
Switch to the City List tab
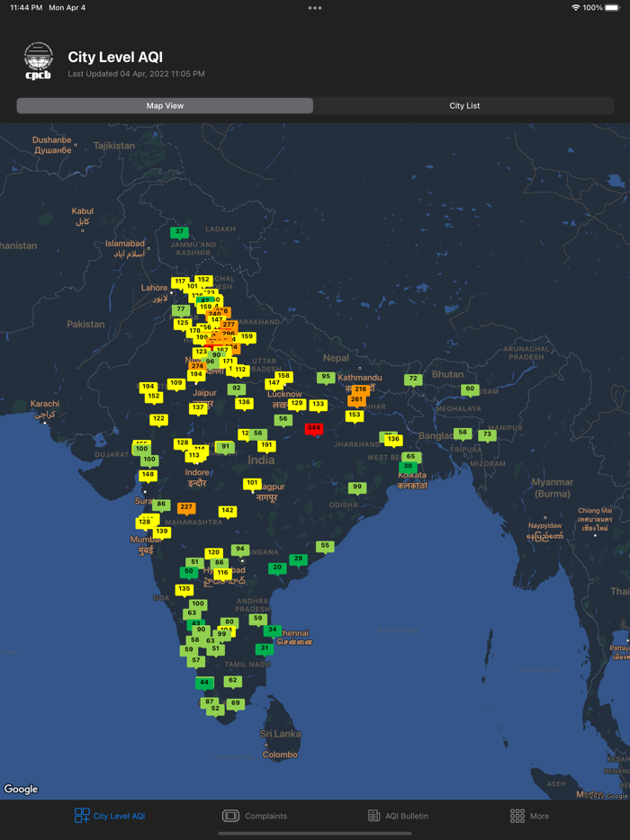pos(464,105)
